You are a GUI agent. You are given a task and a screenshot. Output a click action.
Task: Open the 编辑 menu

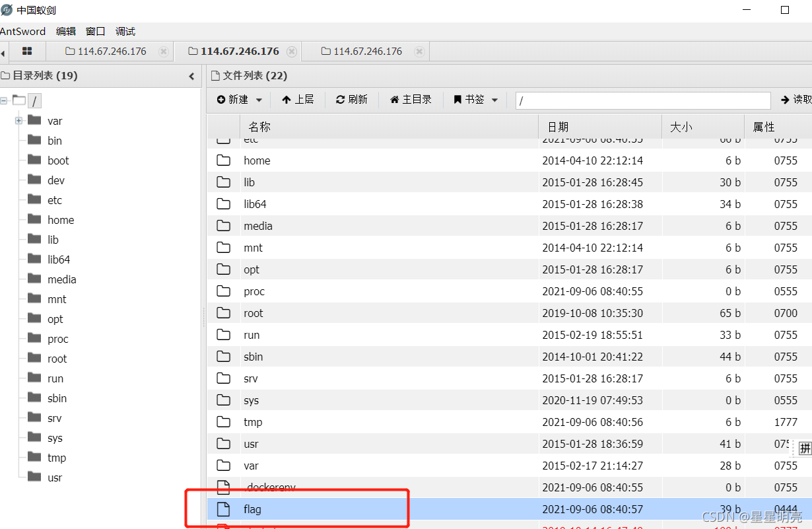coord(66,31)
